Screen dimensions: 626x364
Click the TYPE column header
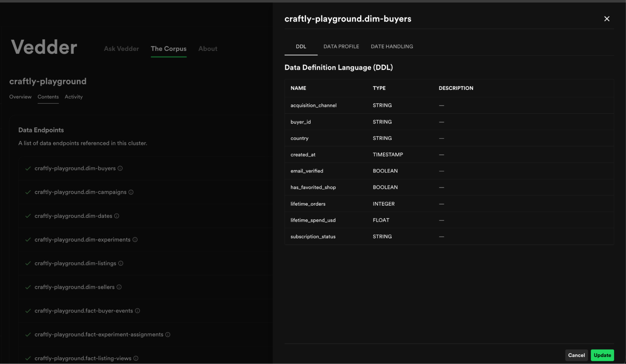[x=379, y=88]
